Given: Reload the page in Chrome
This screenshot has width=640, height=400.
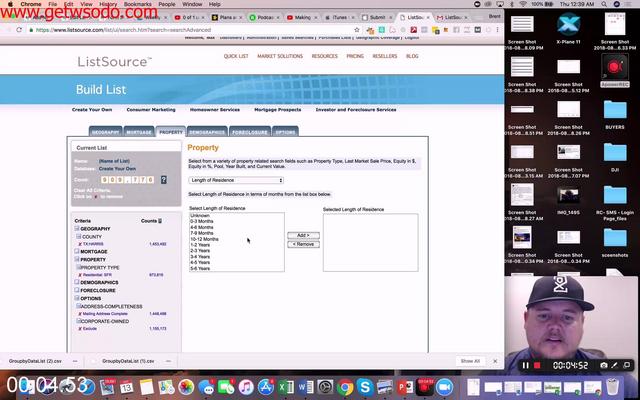Looking at the screenshot, I should click(19, 30).
